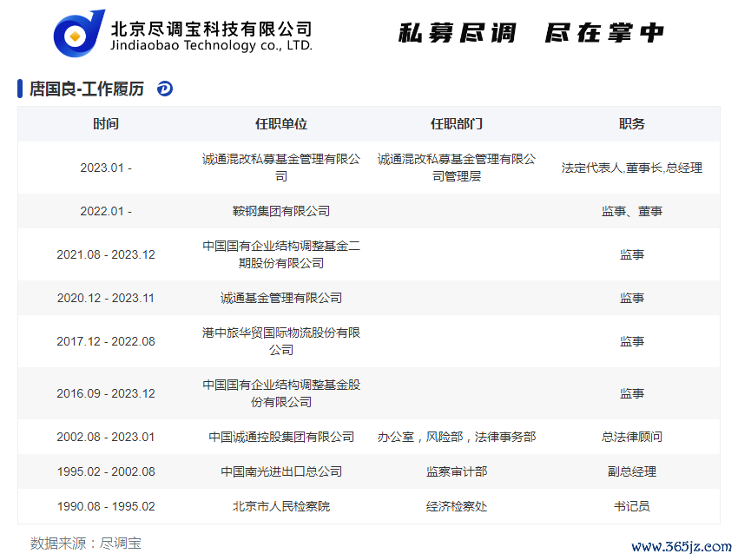This screenshot has height=560, width=738.
Task: Click the 中国南光进出口总公司 cell
Action: pos(281,471)
